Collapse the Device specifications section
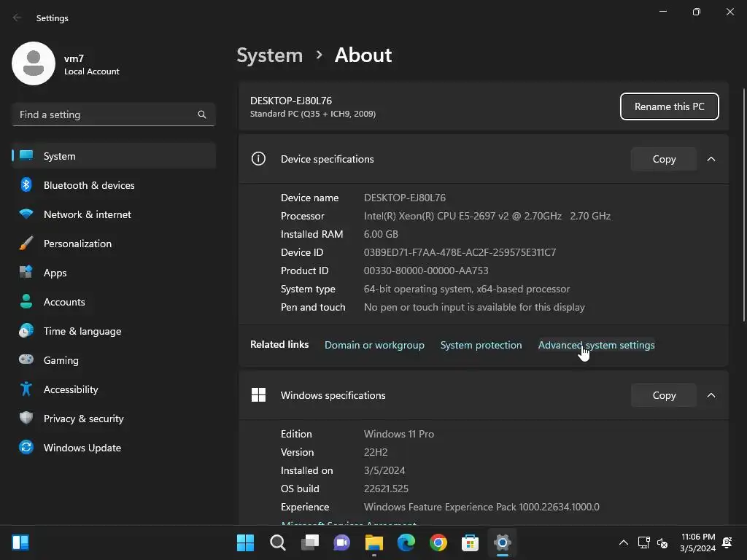Screen dimensions: 747x560 [711, 159]
